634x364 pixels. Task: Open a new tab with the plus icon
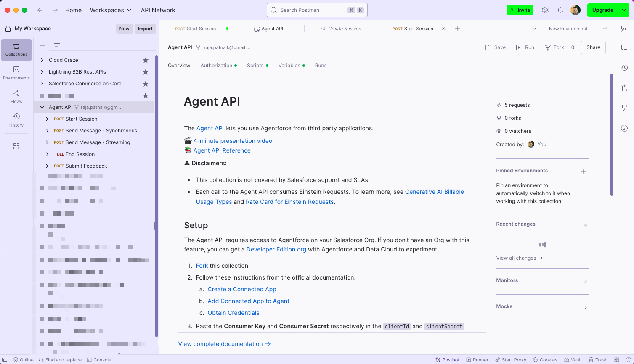pyautogui.click(x=457, y=29)
